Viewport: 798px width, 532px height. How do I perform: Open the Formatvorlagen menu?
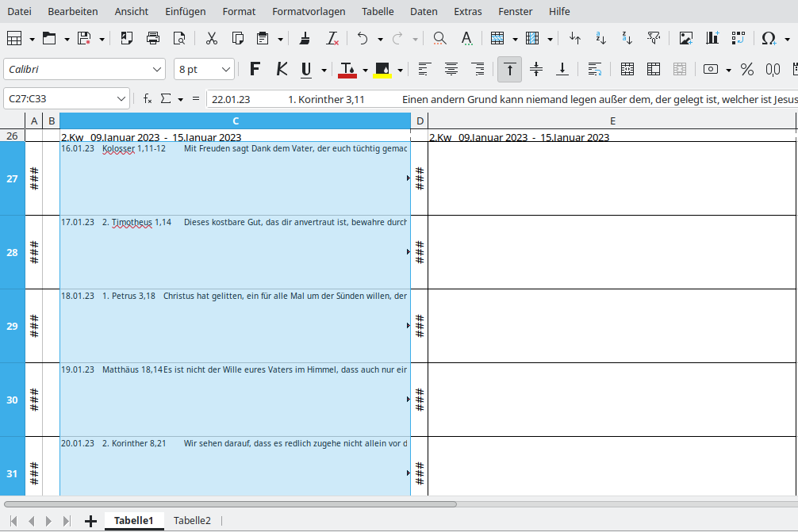tap(309, 12)
